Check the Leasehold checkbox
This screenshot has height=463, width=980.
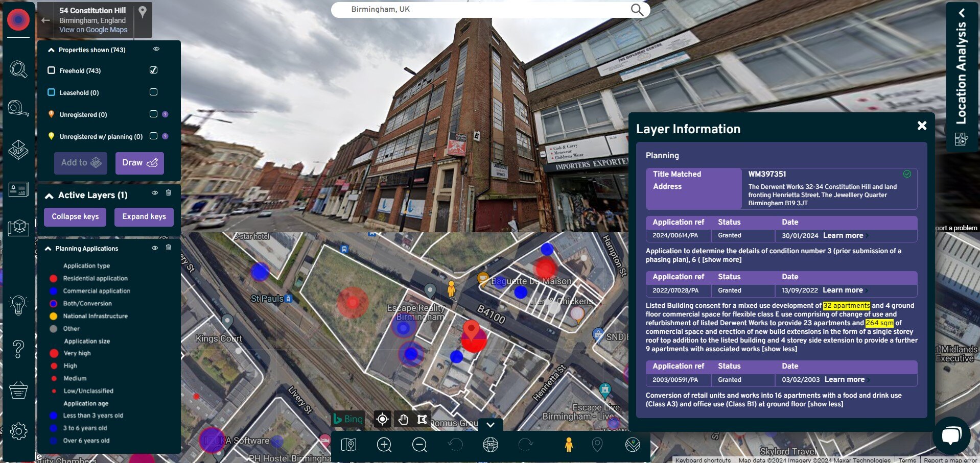153,92
